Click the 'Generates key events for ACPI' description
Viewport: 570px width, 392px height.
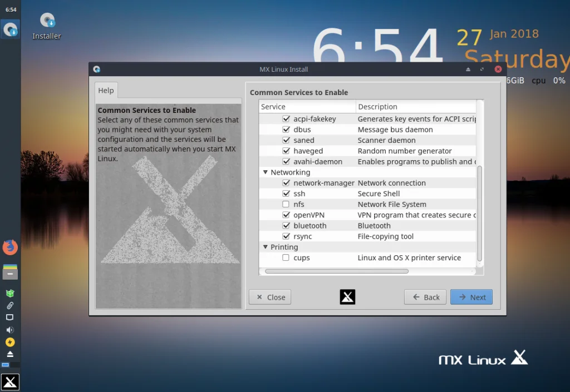pos(416,118)
